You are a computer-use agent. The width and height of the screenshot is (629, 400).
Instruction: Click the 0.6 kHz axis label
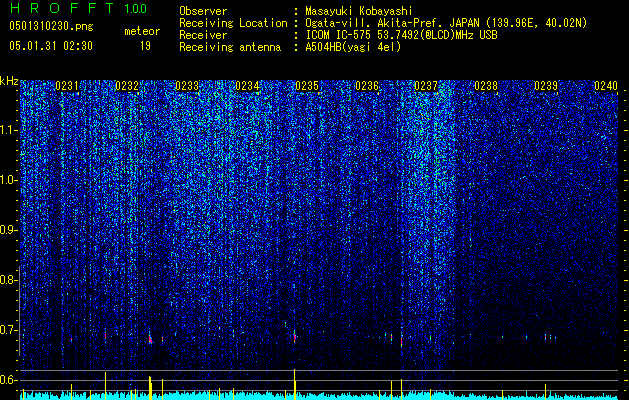(8, 380)
